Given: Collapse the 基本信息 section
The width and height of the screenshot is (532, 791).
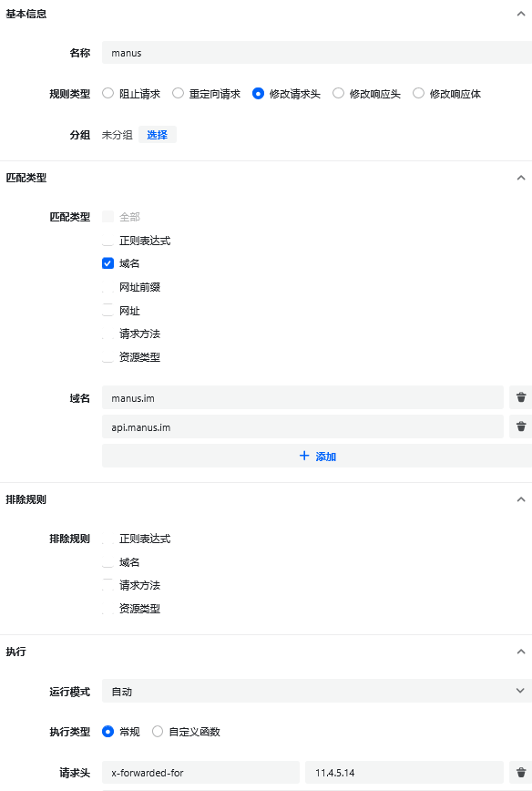Looking at the screenshot, I should [521, 15].
